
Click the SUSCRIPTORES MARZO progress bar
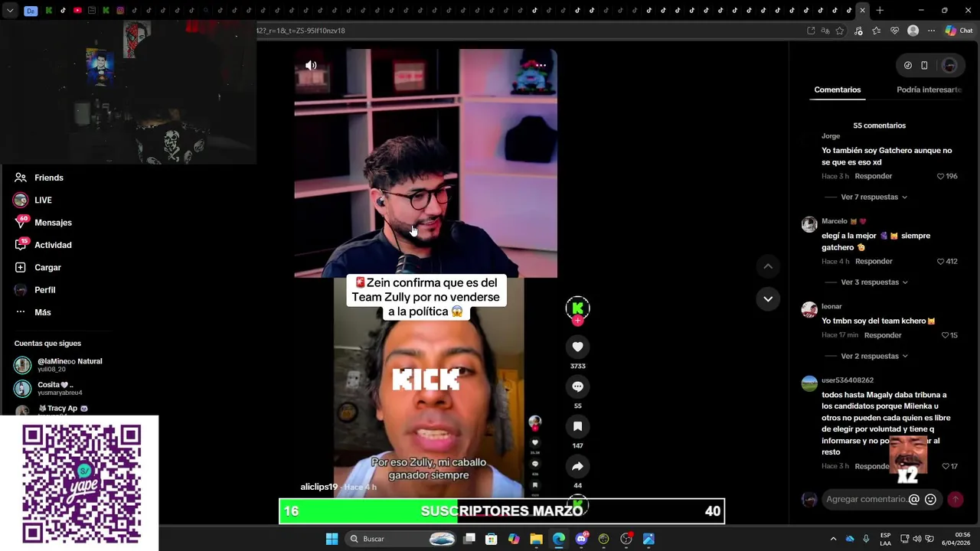tap(501, 511)
